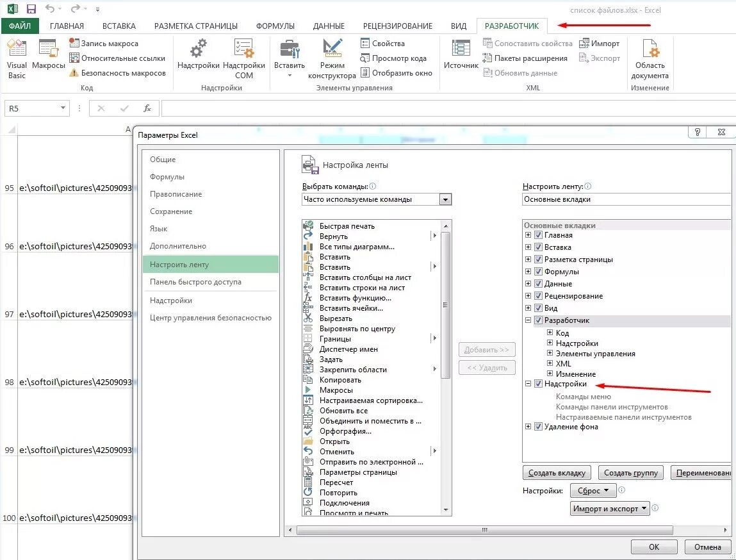Expand the Удаление фона tree node
Screen dimensions: 736x560
click(x=528, y=427)
